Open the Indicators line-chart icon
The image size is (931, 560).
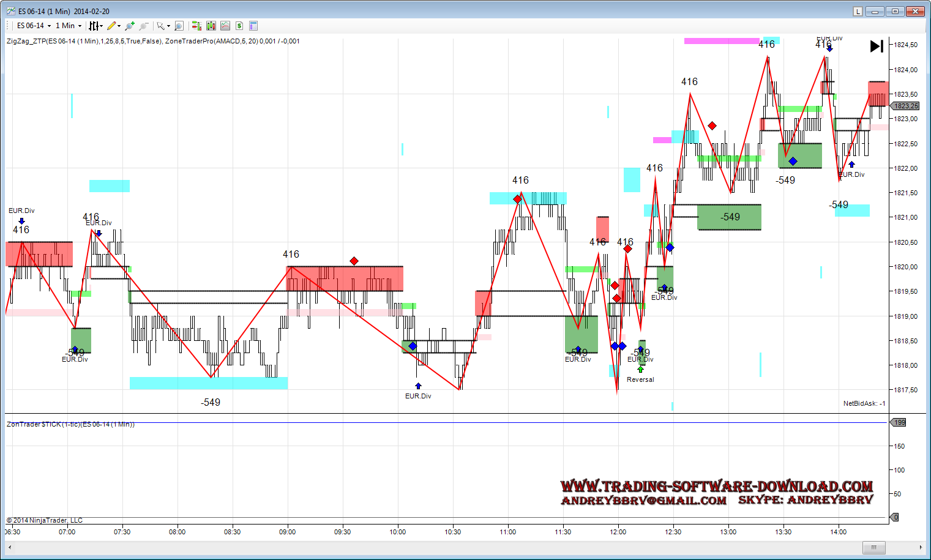(225, 26)
